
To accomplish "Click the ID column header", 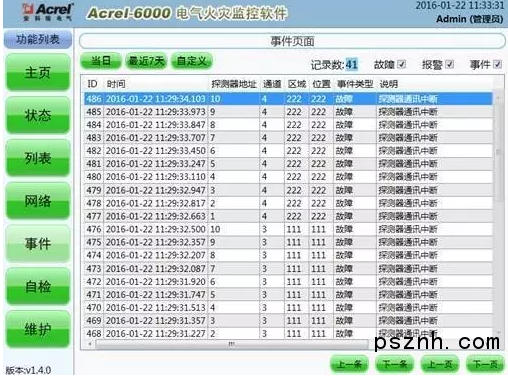I will coord(92,84).
